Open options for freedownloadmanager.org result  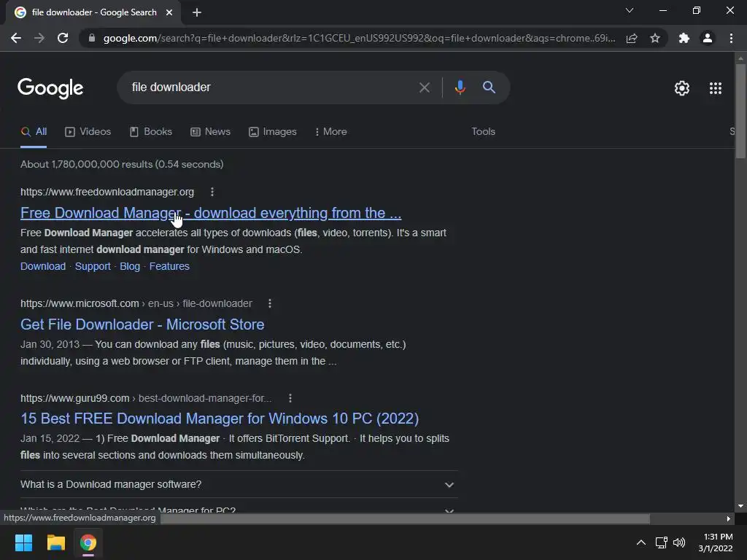click(212, 192)
